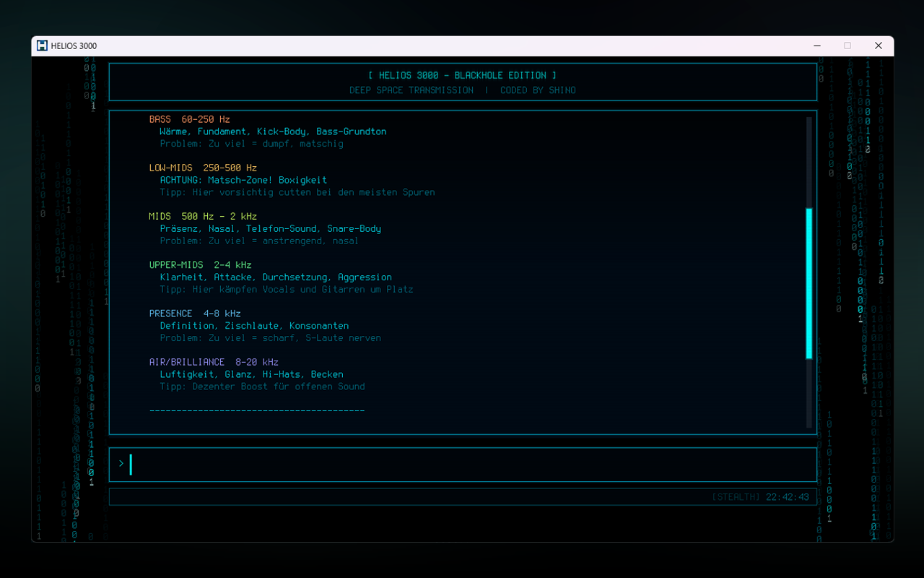Click the dashed separator line below AIR/BRILLIANCE
This screenshot has height=578, width=924.
click(x=256, y=410)
